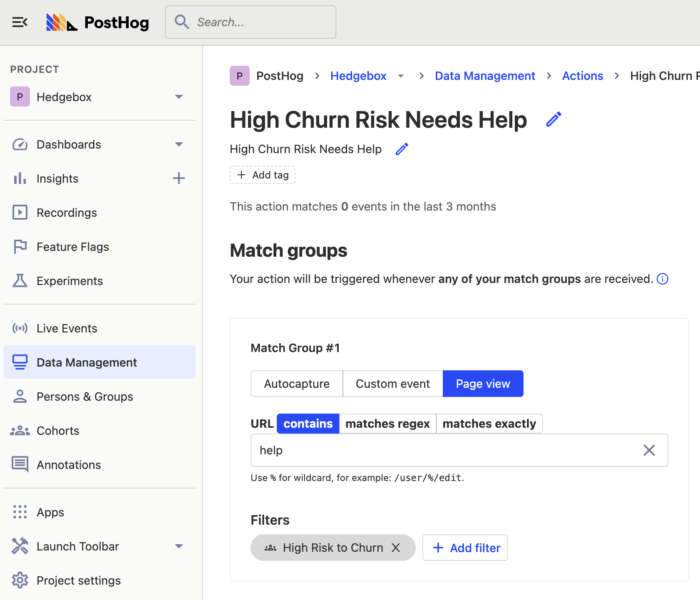Clear the help URL input field
The width and height of the screenshot is (700, 600).
coord(649,450)
